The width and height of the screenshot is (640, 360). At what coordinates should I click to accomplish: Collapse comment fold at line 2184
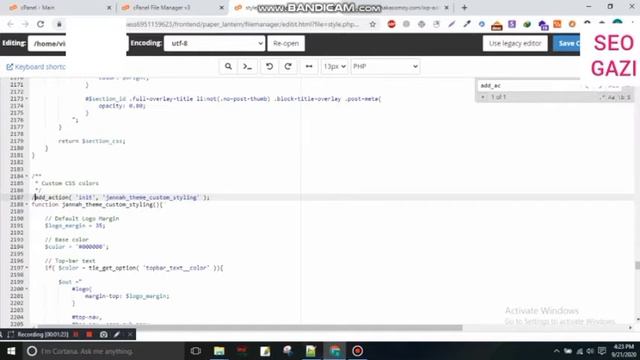27,176
